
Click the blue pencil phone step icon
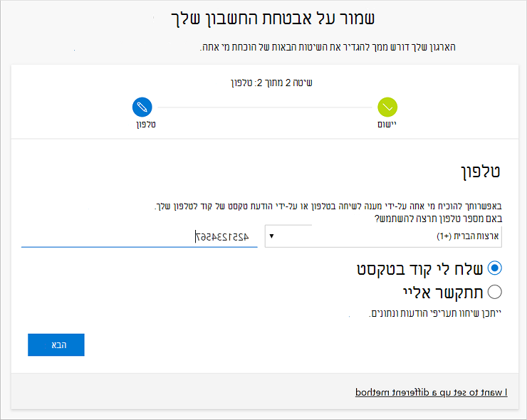(142, 107)
